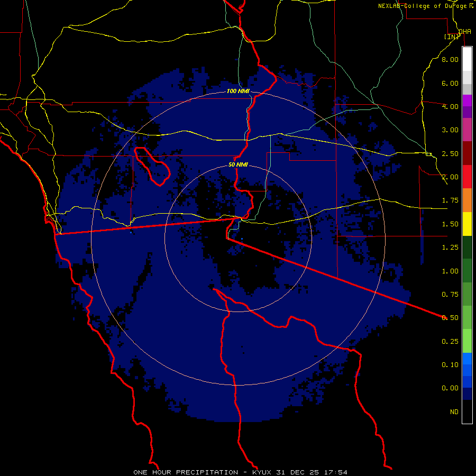Click the '100 NMI' range ring label
476x476 pixels.
click(238, 91)
